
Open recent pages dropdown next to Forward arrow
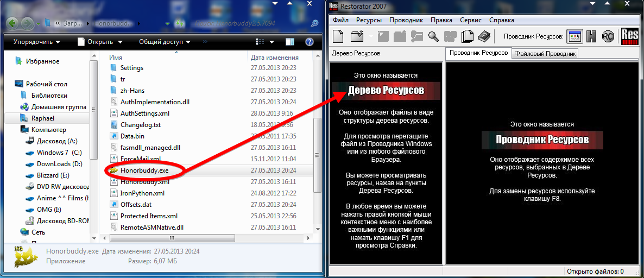pyautogui.click(x=38, y=24)
